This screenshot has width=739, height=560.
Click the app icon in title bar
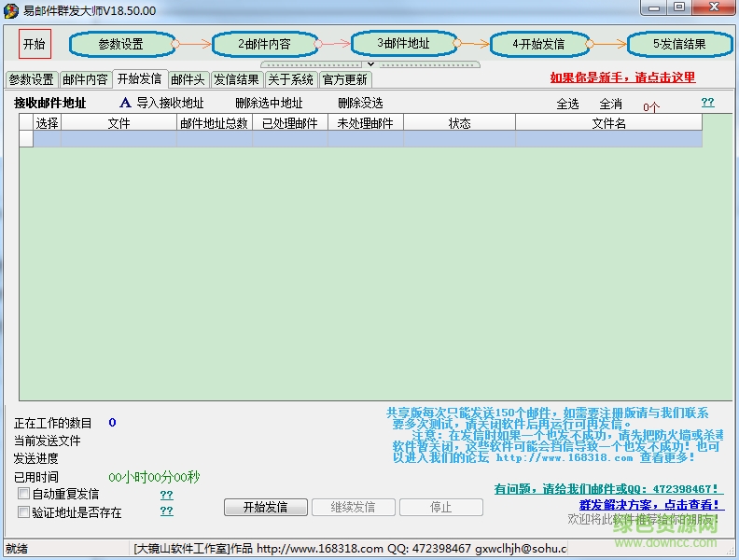pos(11,9)
